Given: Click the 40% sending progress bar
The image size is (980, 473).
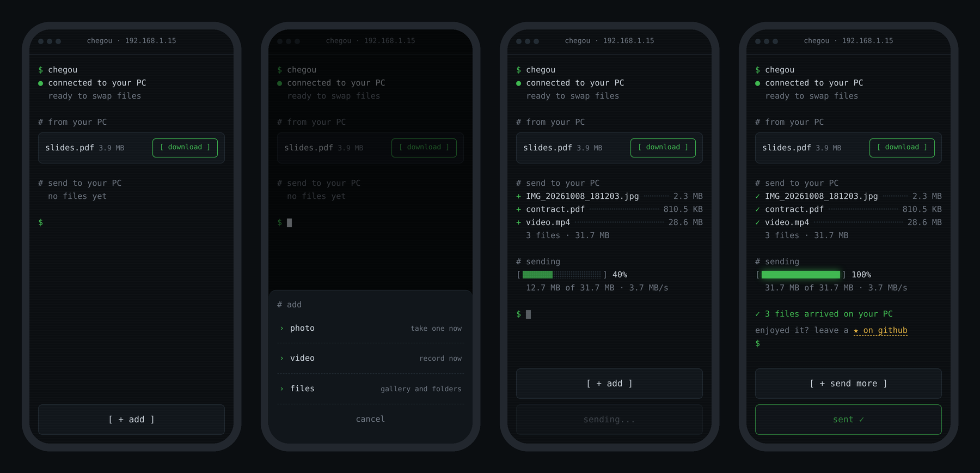Looking at the screenshot, I should [561, 275].
